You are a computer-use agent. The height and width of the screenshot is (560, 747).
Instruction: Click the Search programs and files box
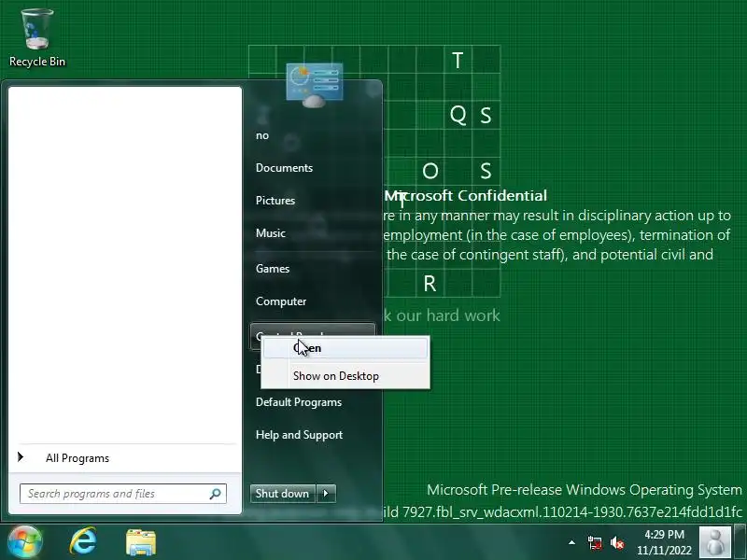(x=123, y=494)
